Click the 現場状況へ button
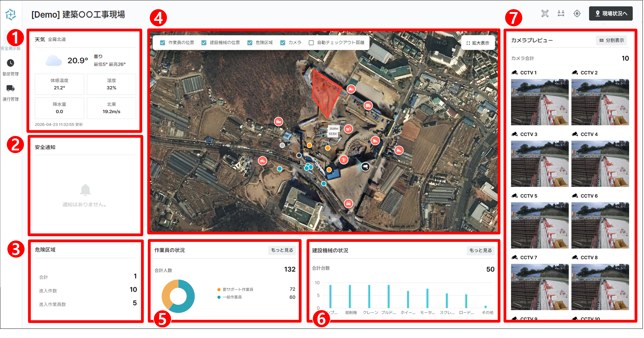 611,13
